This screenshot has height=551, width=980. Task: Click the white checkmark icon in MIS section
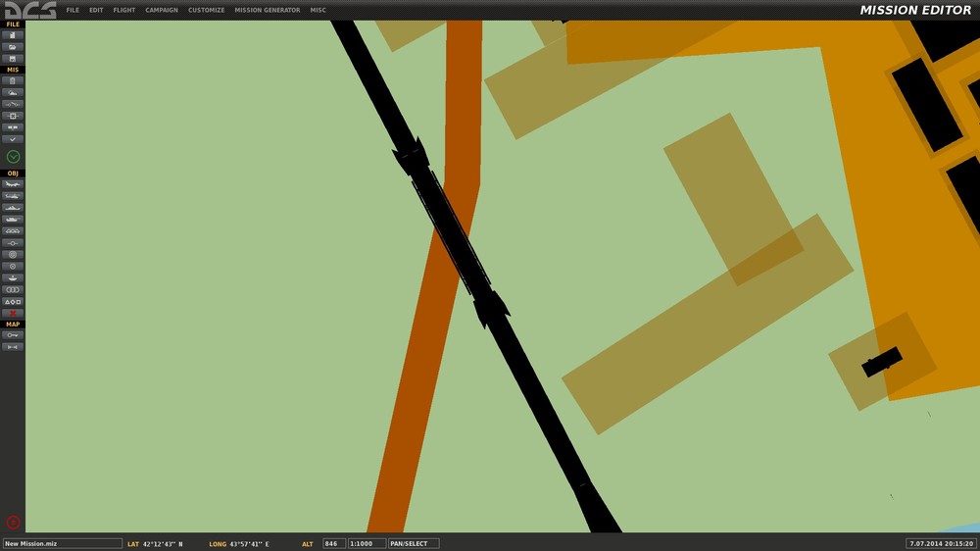[x=13, y=139]
